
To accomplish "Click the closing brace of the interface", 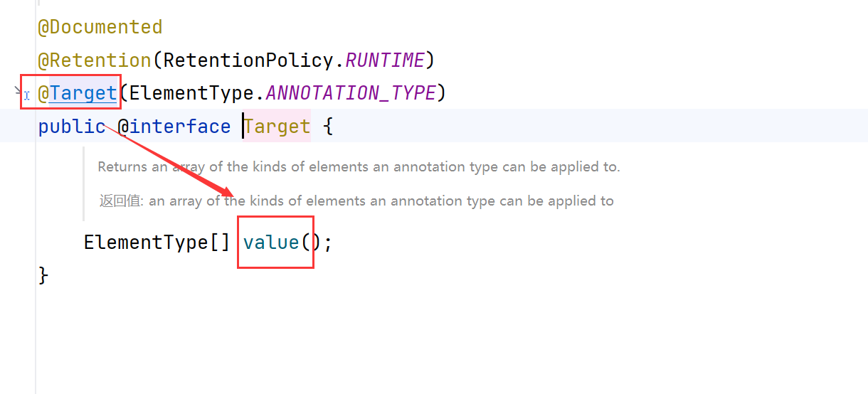I will coord(43,275).
